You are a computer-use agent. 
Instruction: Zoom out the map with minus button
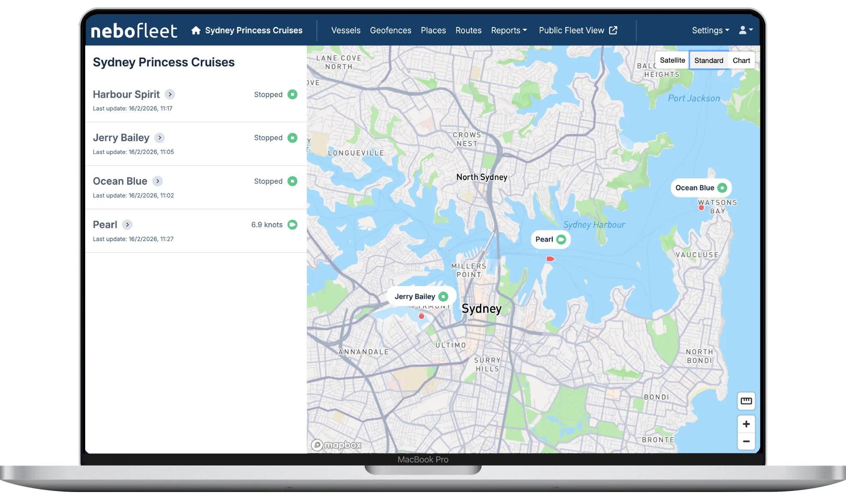[x=746, y=441]
